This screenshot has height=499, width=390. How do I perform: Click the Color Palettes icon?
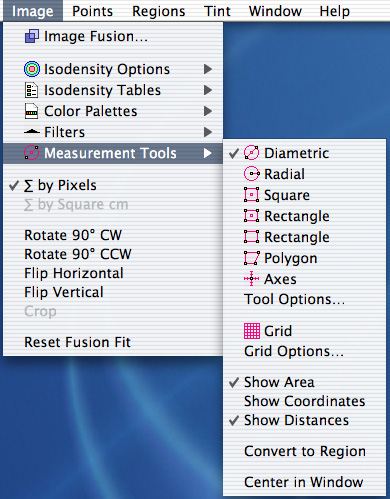coord(31,111)
